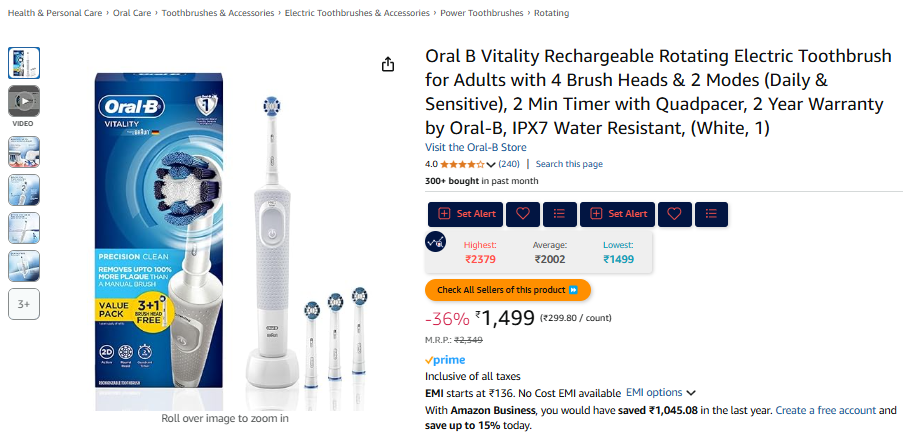
Task: Click the share icon above product image
Action: (388, 64)
